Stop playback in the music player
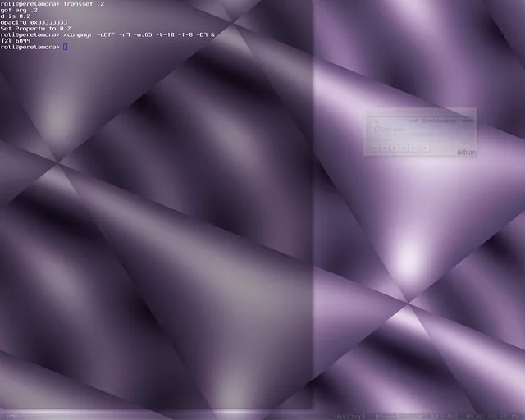The width and height of the screenshot is (525, 420). [404, 148]
